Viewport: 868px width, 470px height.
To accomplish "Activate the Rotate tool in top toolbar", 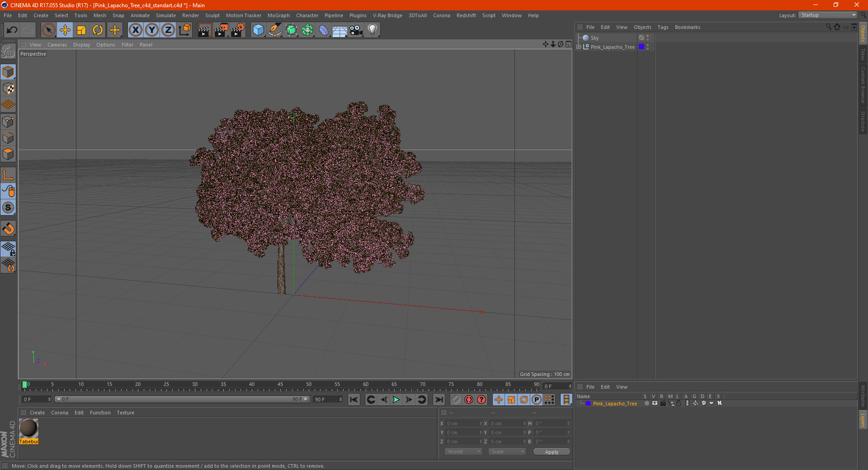I will [98, 30].
